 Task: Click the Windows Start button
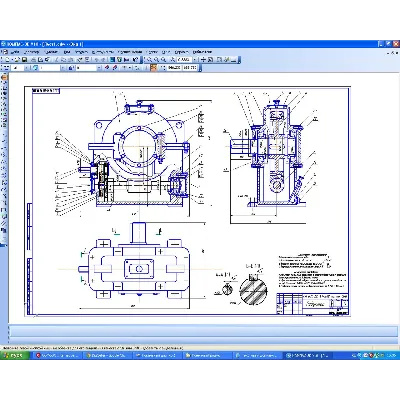13,355
